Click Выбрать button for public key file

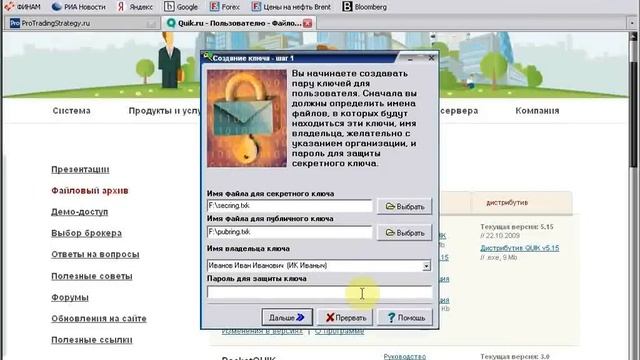(x=404, y=233)
